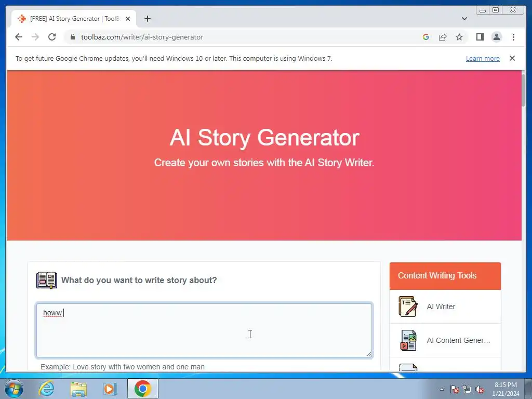Viewport: 532px width, 399px height.
Task: Open the AI Writer link
Action: (x=441, y=307)
